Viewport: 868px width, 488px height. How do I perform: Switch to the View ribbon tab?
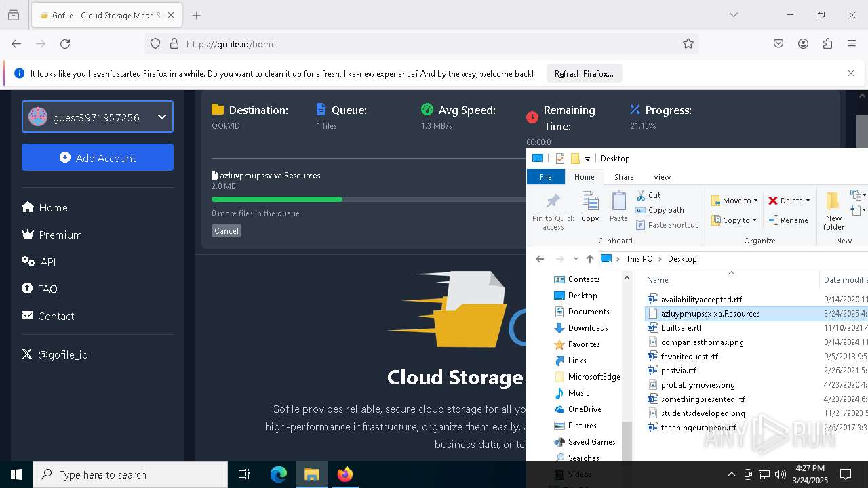point(662,177)
